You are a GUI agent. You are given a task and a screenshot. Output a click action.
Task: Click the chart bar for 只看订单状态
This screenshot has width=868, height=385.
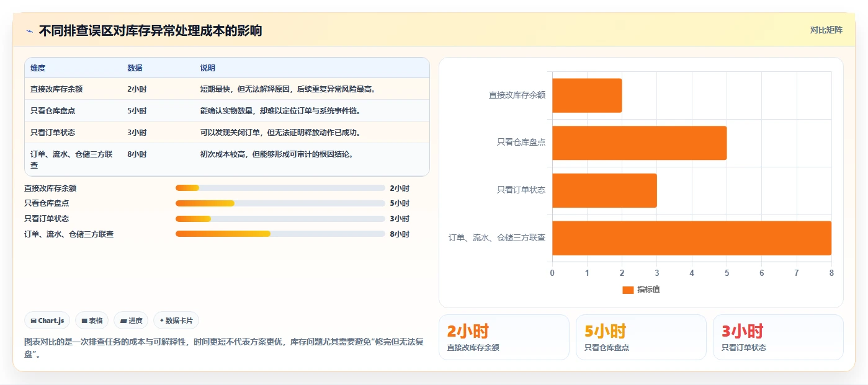[x=604, y=190]
